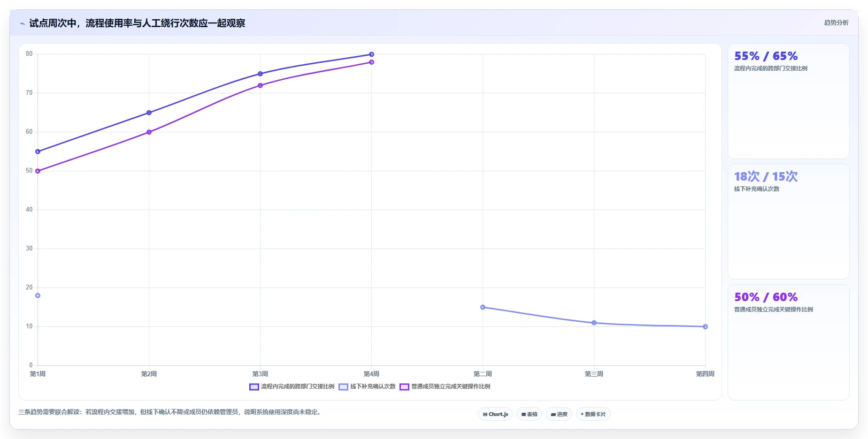Click the x-axis label 第3周
This screenshot has height=439, width=868.
click(x=260, y=374)
